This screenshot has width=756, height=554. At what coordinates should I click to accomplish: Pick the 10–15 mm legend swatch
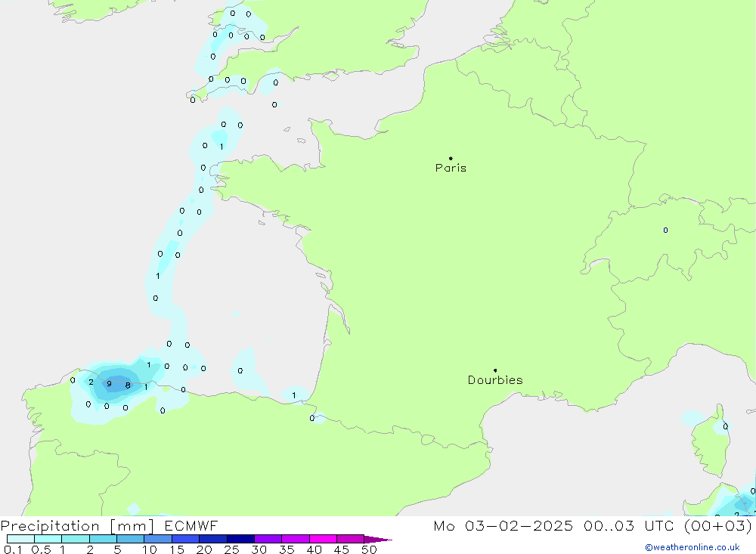158,539
